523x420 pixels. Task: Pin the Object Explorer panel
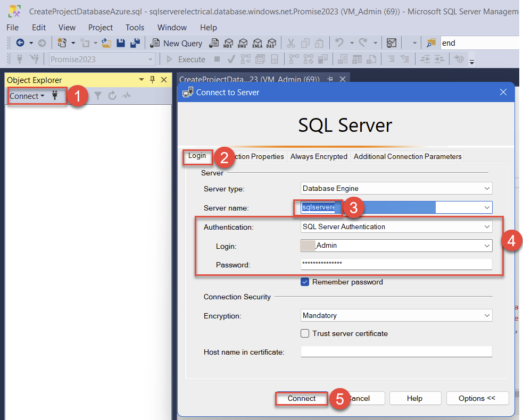152,79
